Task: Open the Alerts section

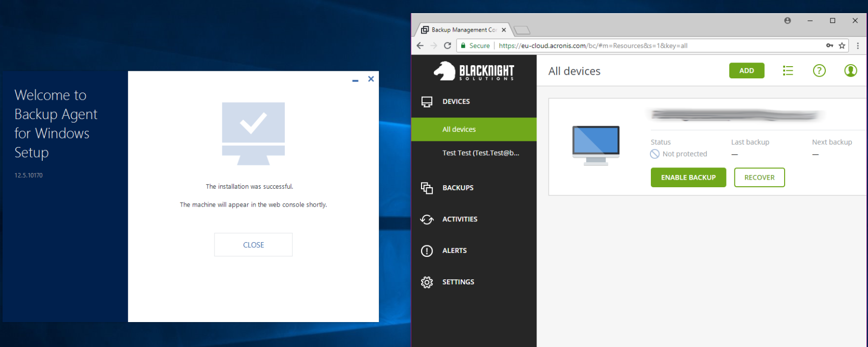Action: 474,251
